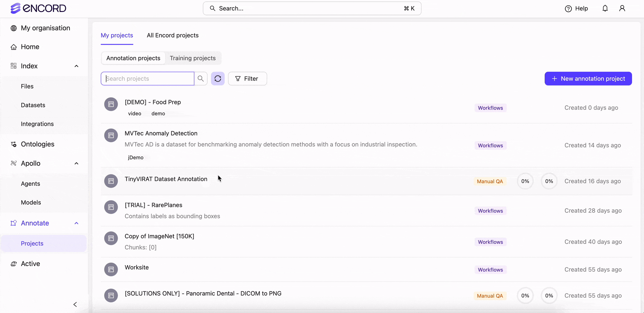
Task: Open Projects under Annotate
Action: [x=44, y=243]
